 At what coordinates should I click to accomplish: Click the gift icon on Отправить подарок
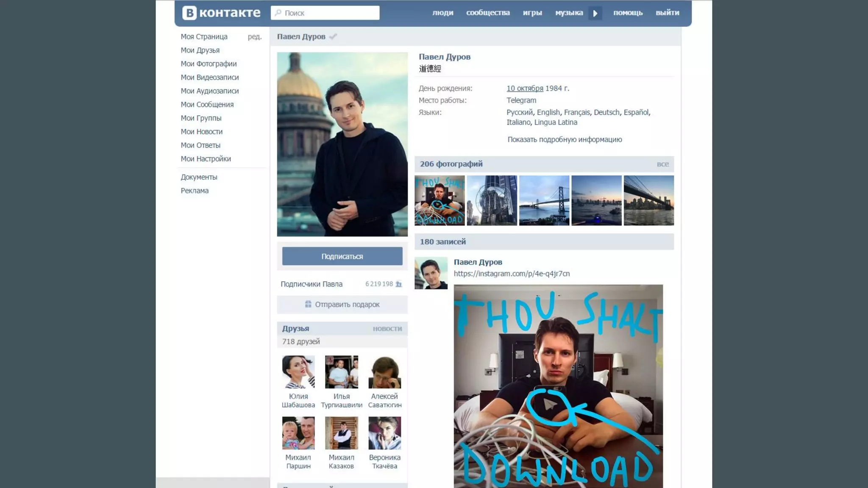tap(308, 304)
